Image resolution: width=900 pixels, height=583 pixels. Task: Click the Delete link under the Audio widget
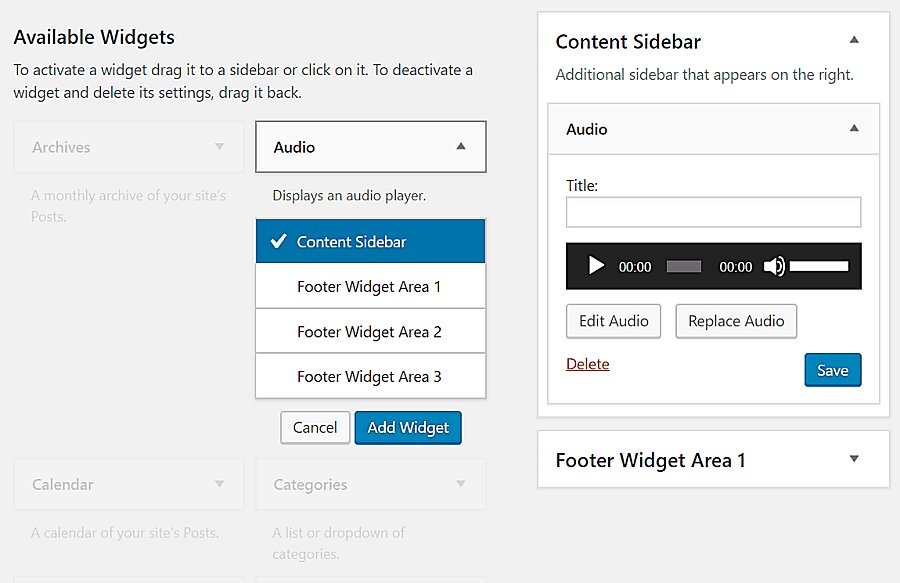pos(588,363)
